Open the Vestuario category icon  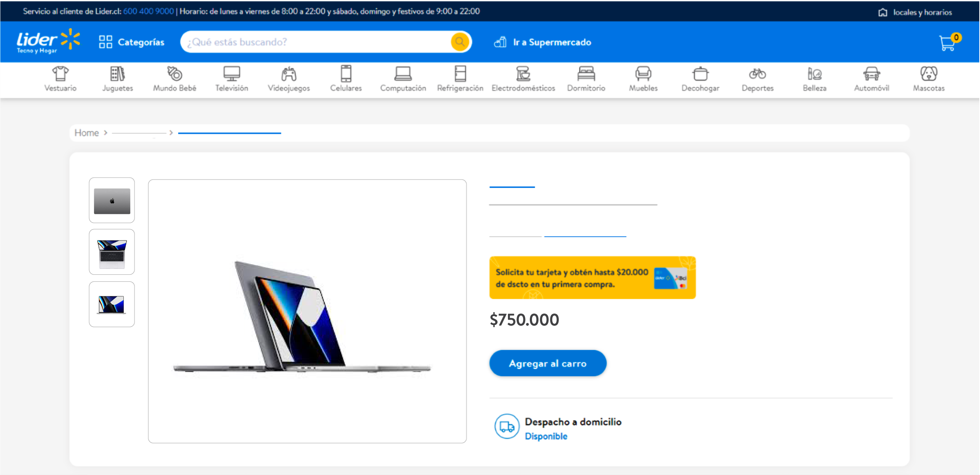60,74
